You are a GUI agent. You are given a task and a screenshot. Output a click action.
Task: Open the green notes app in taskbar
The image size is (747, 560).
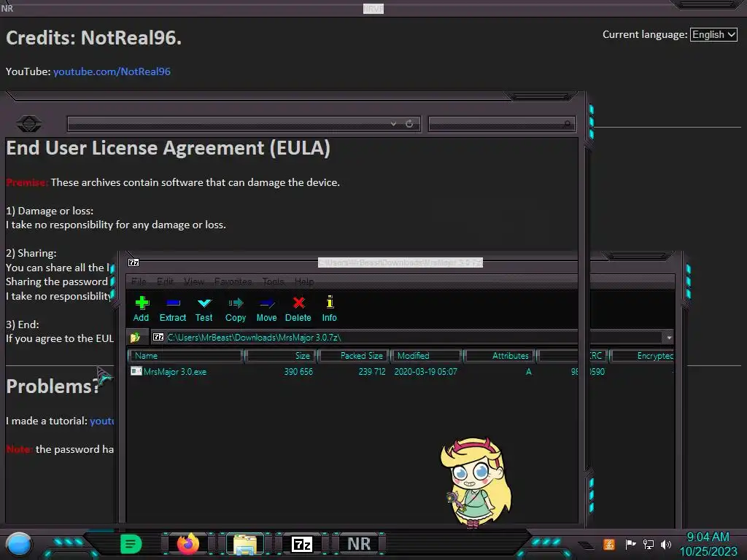[x=131, y=544]
